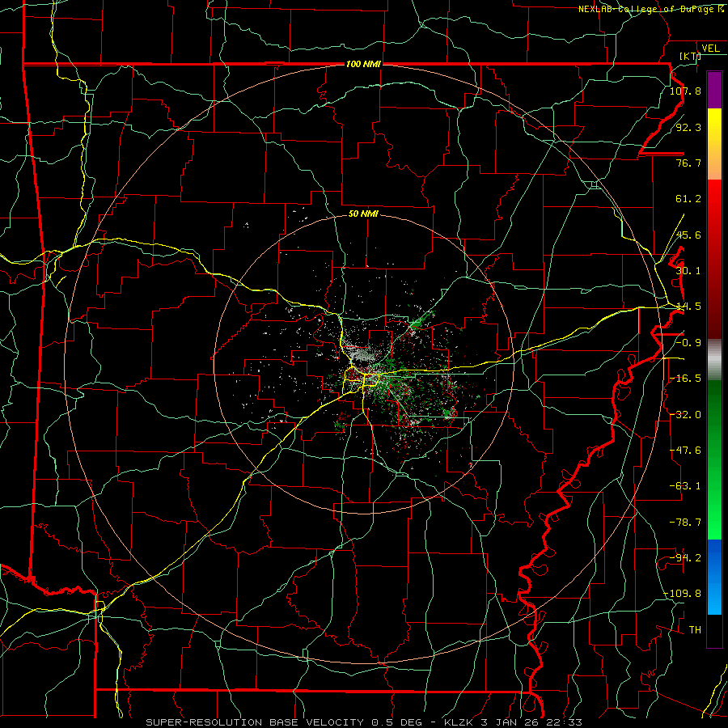Click "SUPER-RESOLUTION BASE VELOCITY" caption text
Image resolution: width=728 pixels, height=728 pixels.
click(x=255, y=722)
